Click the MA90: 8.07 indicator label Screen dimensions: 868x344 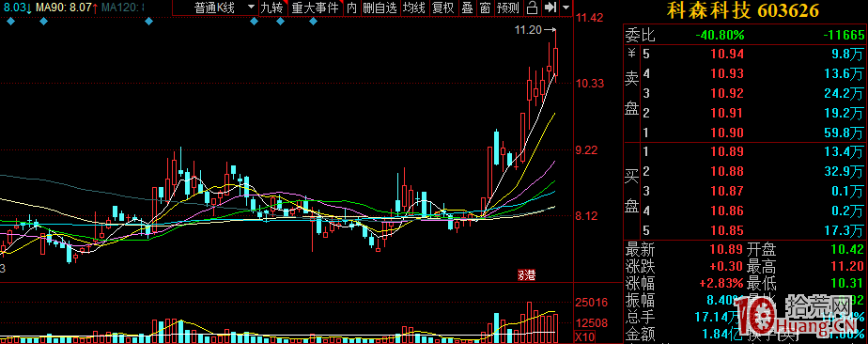pos(67,8)
